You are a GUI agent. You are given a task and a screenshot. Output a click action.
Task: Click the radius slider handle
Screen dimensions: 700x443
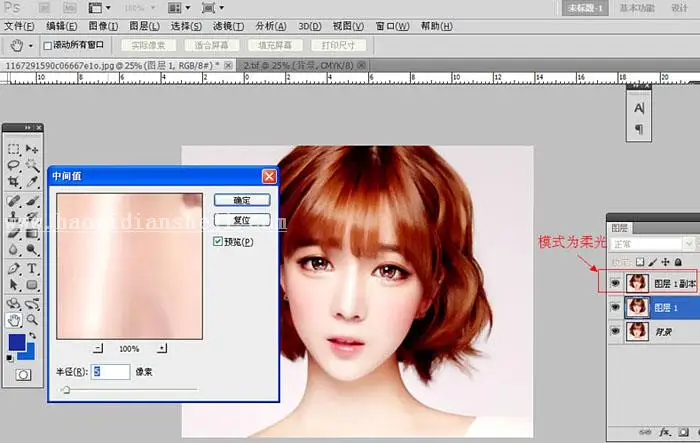pyautogui.click(x=66, y=390)
